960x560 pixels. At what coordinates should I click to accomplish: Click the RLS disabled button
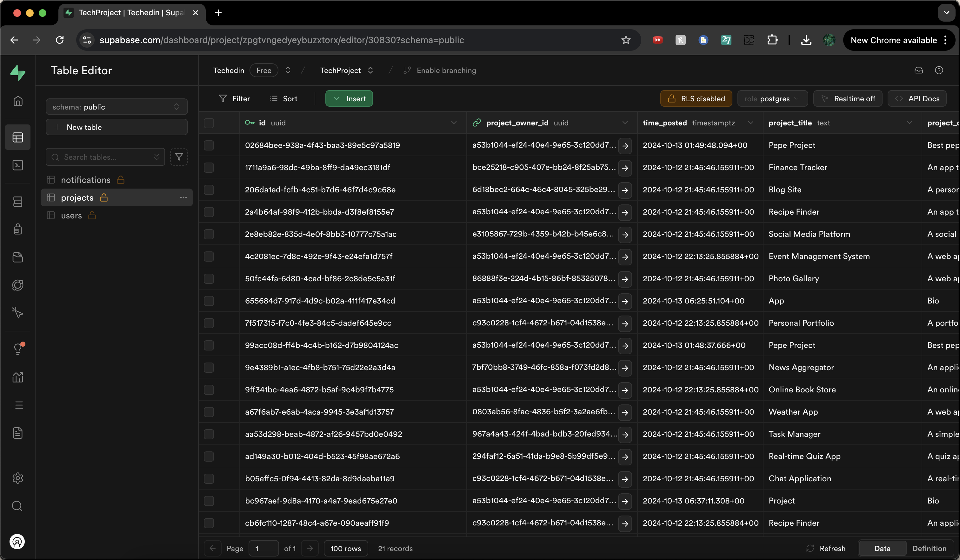point(696,99)
